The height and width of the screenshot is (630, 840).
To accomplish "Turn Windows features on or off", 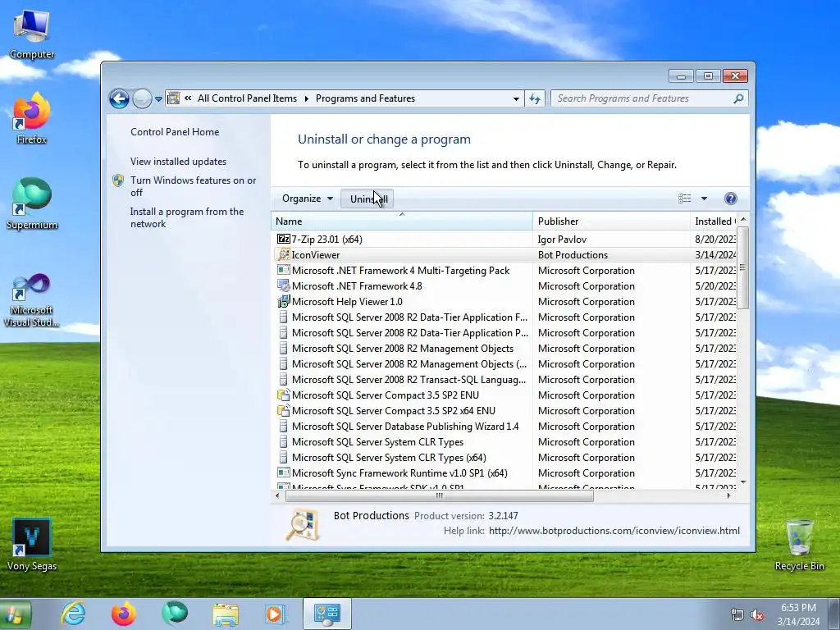I will tap(194, 186).
